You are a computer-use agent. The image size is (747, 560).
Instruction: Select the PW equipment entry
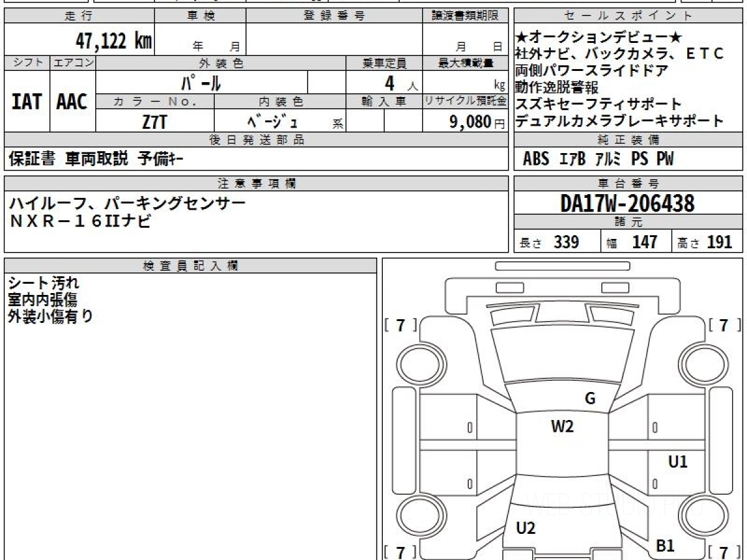(x=665, y=159)
